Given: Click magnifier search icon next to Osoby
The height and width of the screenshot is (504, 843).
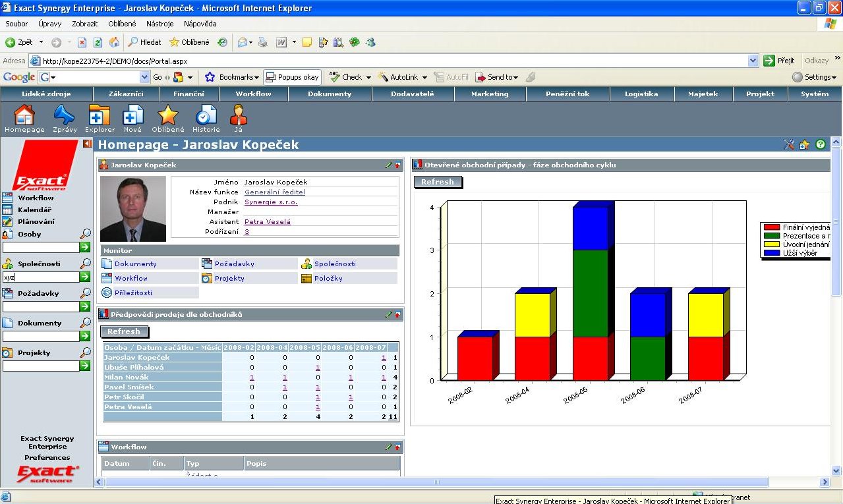Looking at the screenshot, I should (86, 234).
